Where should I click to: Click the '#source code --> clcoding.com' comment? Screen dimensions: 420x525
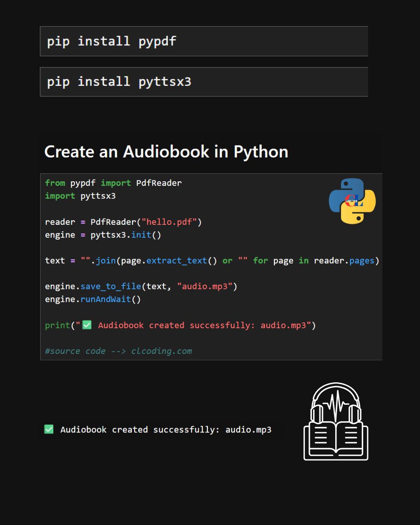(118, 351)
